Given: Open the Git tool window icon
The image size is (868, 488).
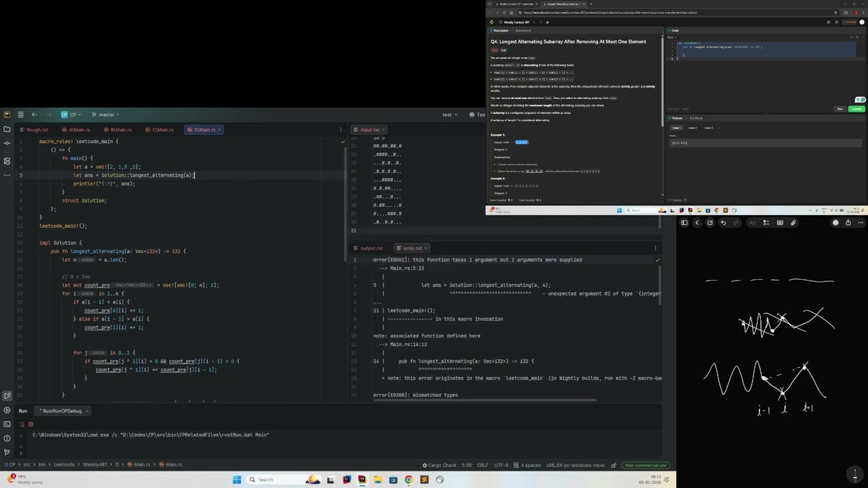Looking at the screenshot, I should coord(7,452).
